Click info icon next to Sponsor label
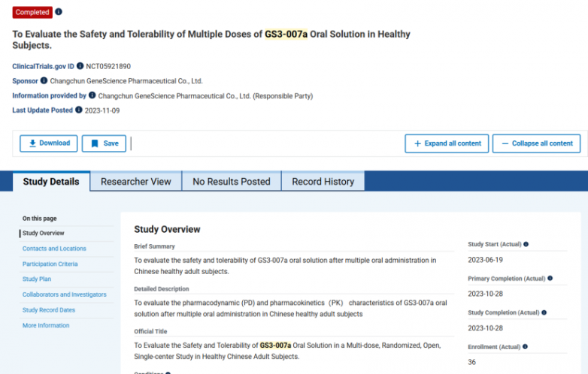The width and height of the screenshot is (588, 374). pyautogui.click(x=44, y=80)
